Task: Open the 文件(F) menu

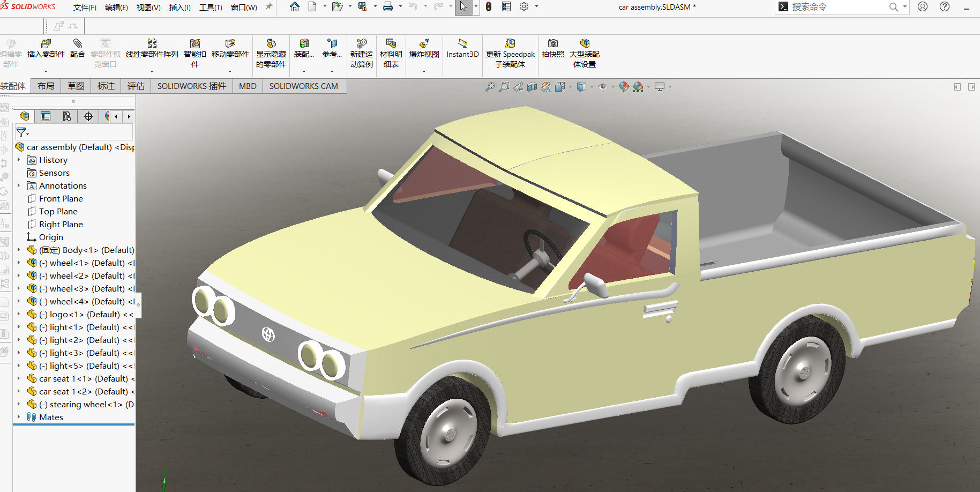Action: point(85,8)
